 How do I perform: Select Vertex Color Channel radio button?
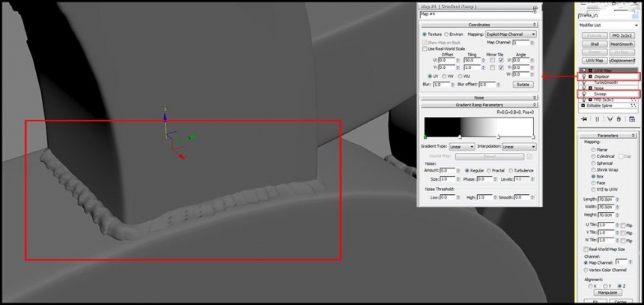pyautogui.click(x=586, y=270)
